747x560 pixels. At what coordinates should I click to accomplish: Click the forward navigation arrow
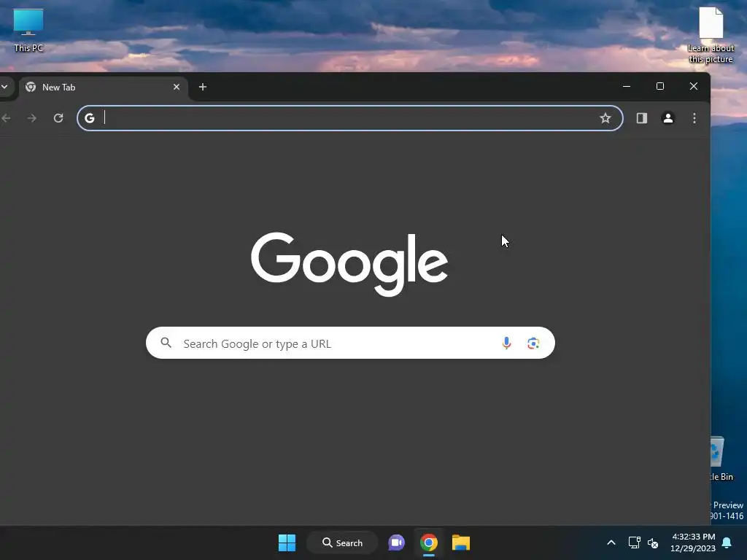[x=32, y=118]
